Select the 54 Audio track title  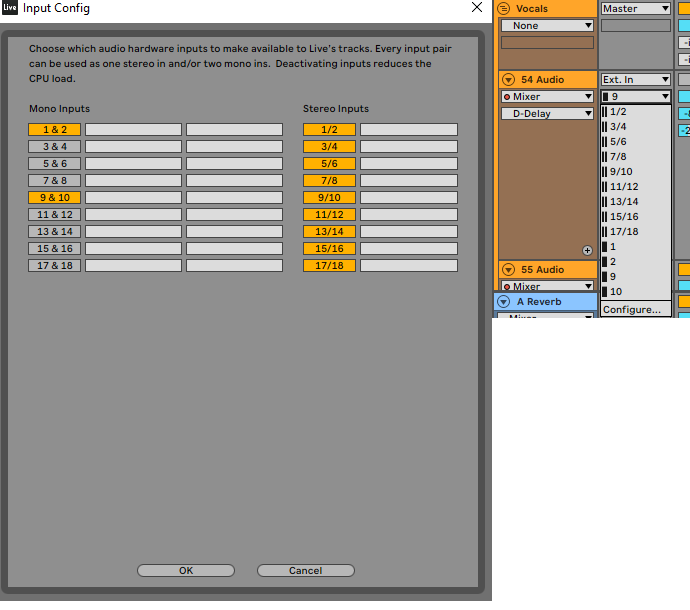(543, 80)
